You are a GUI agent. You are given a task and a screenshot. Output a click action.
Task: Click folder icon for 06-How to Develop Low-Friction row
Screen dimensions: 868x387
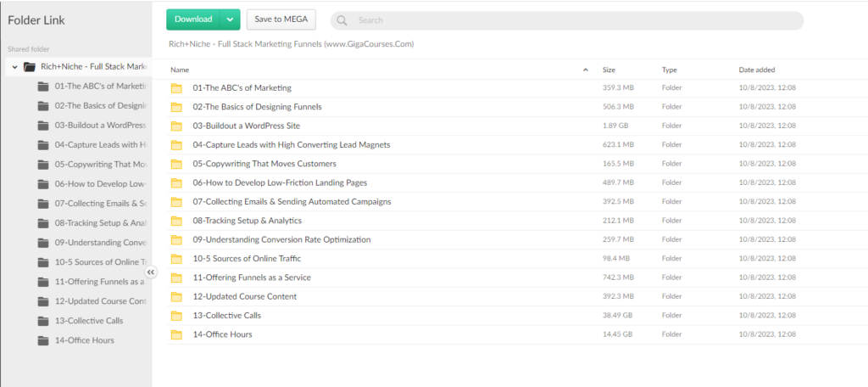[176, 182]
